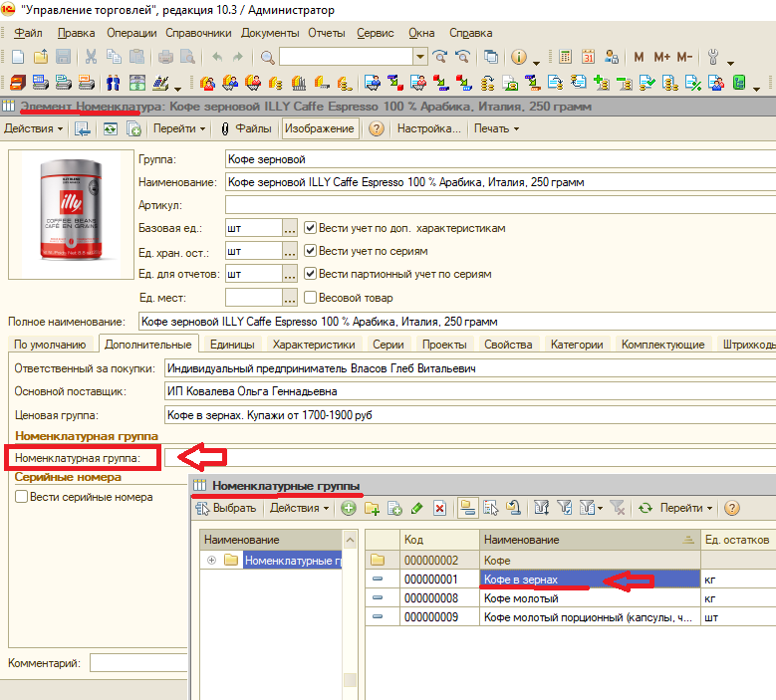The image size is (776, 700).
Task: Click the tree panel scroll up arrow
Action: click(350, 540)
